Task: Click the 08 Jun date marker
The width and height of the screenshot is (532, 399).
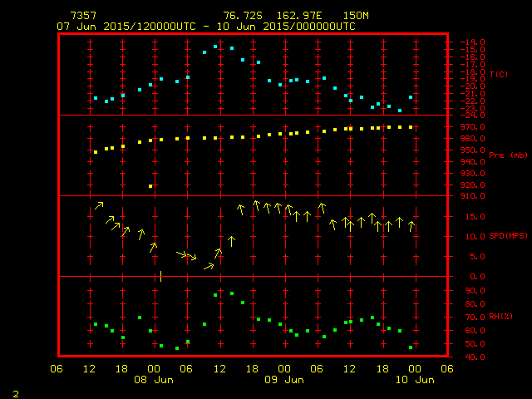Action: (x=153, y=380)
